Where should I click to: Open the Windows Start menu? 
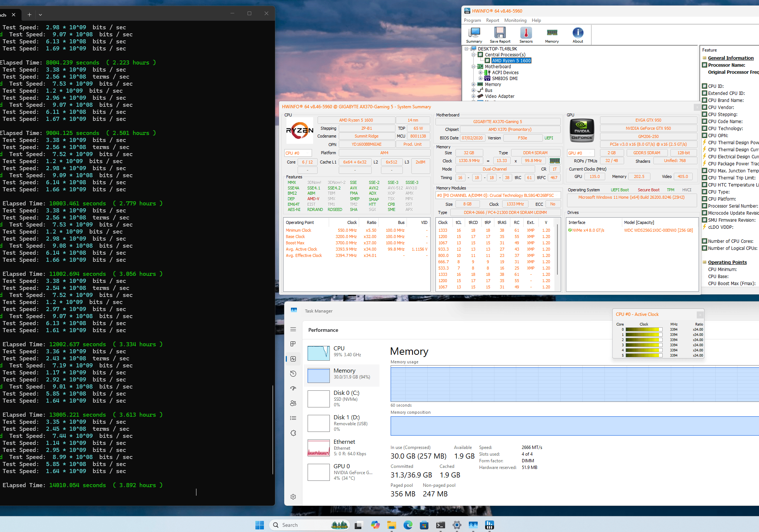[259, 525]
